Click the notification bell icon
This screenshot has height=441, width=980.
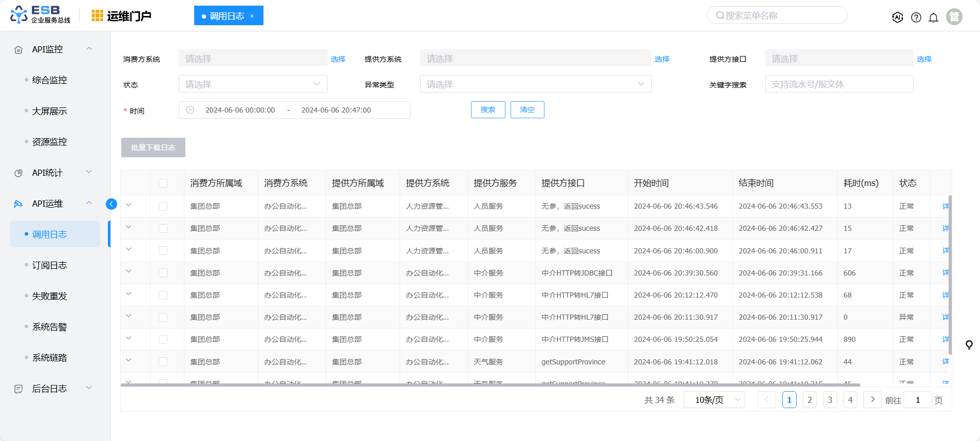click(x=933, y=17)
